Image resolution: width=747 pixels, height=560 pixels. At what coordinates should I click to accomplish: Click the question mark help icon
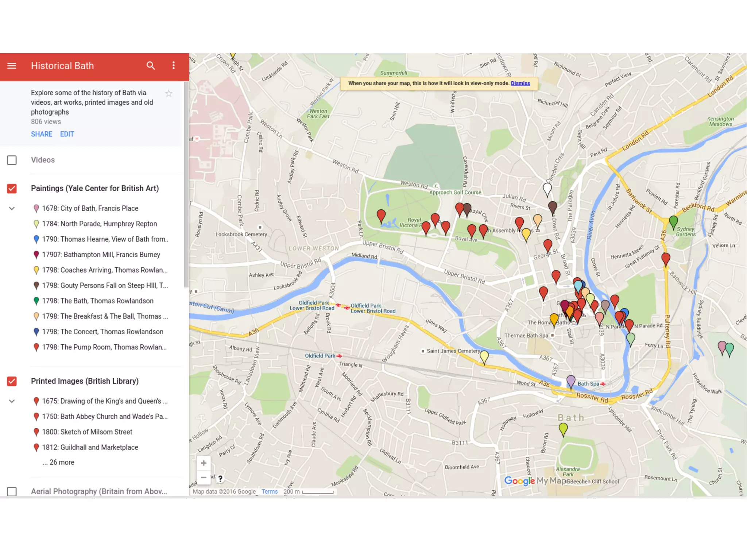[220, 478]
